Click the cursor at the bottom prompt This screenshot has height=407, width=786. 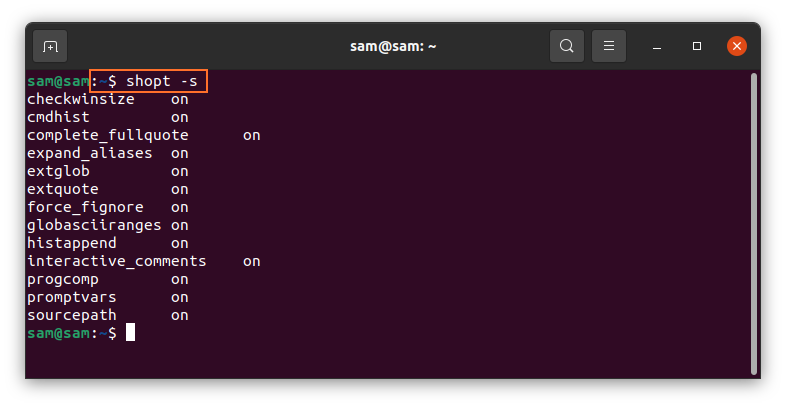point(130,333)
